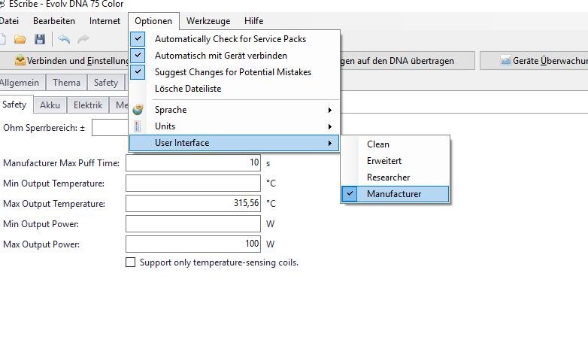Image resolution: width=588 pixels, height=364 pixels.
Task: Click the Verbinden und Einstellungen download button
Action: pyautogui.click(x=68, y=61)
